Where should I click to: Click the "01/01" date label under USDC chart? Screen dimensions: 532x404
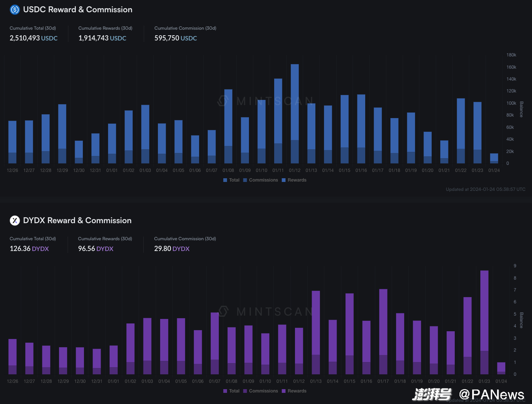pyautogui.click(x=112, y=170)
